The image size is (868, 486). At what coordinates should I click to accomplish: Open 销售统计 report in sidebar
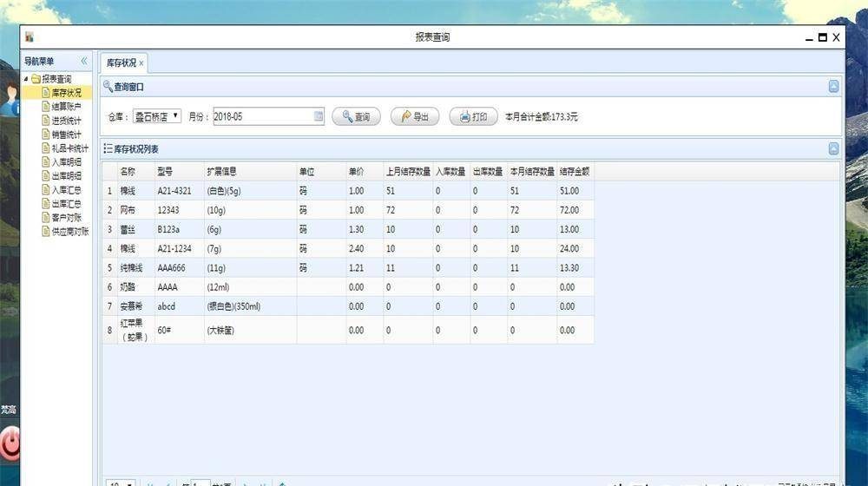pyautogui.click(x=66, y=134)
